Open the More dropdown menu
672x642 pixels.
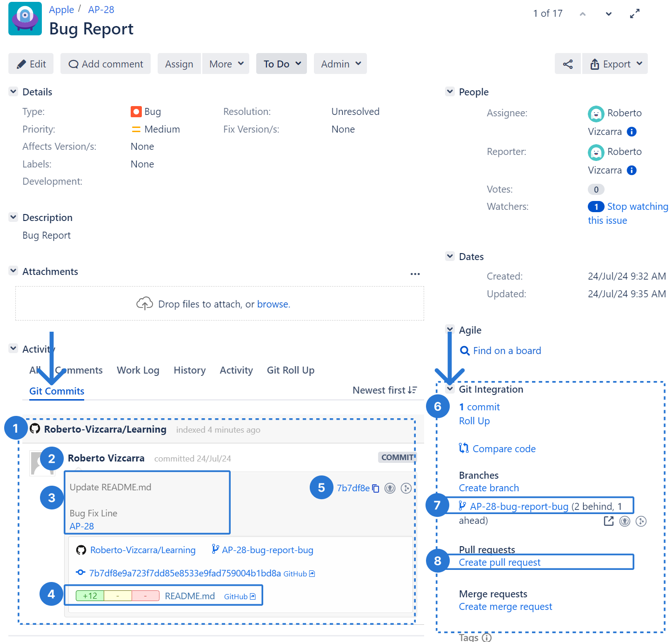pos(226,64)
